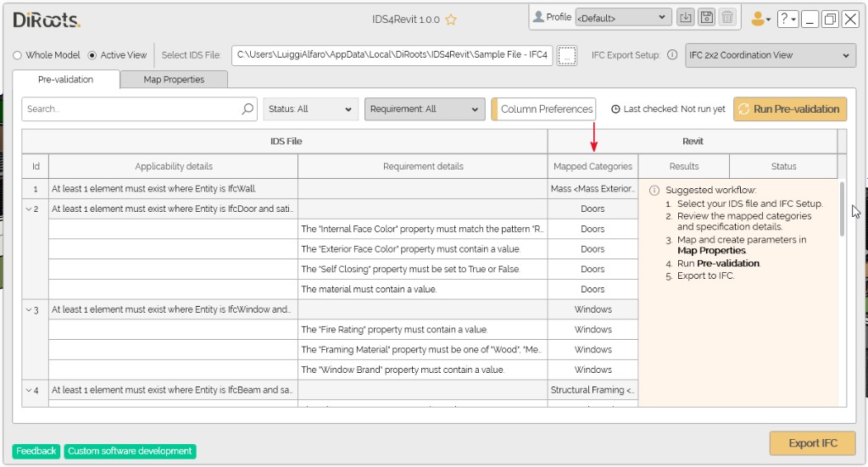
Task: Open Custom software development link
Action: (x=130, y=451)
